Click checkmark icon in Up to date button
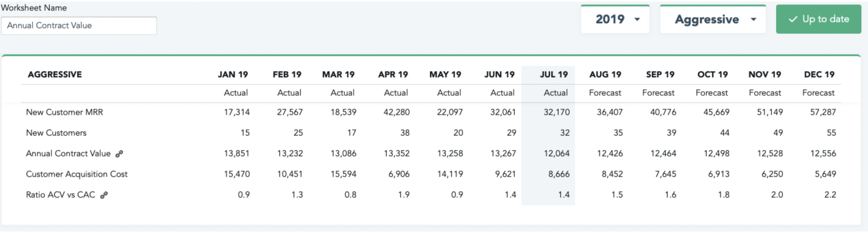The height and width of the screenshot is (233, 868). (x=793, y=19)
